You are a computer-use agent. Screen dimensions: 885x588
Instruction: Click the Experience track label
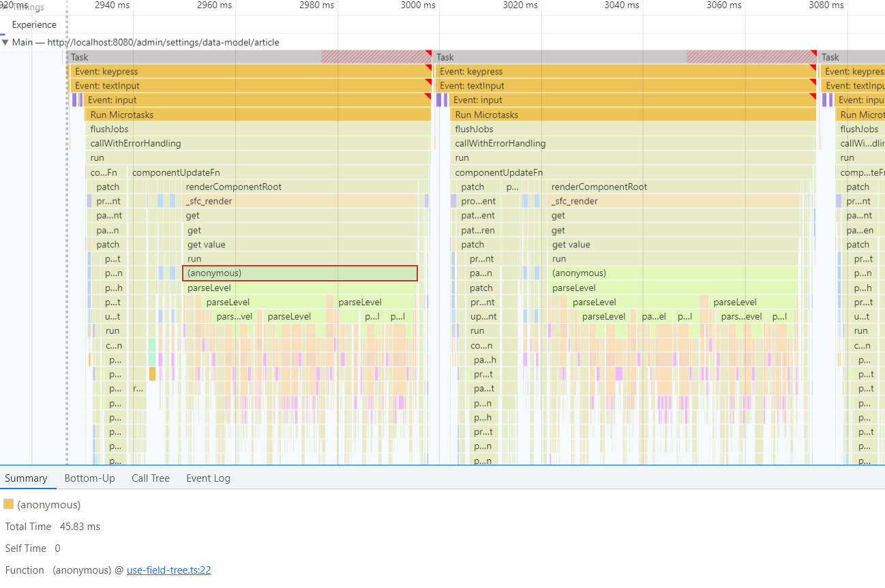tap(33, 25)
